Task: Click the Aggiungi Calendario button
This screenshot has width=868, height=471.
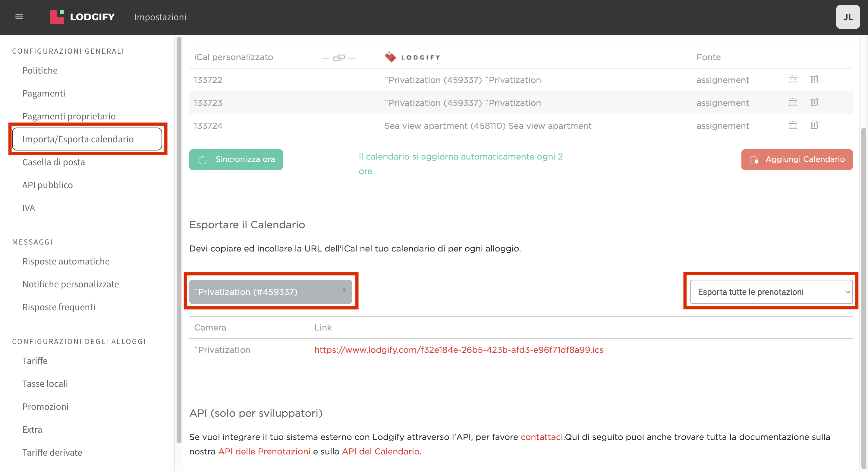Action: (797, 160)
